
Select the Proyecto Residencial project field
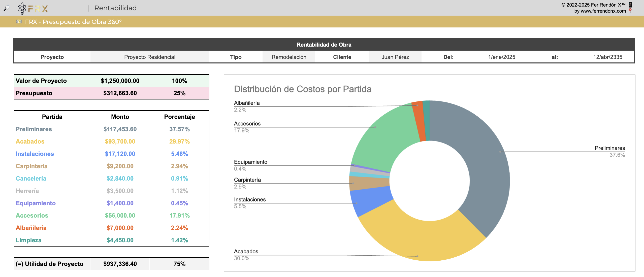click(x=150, y=57)
